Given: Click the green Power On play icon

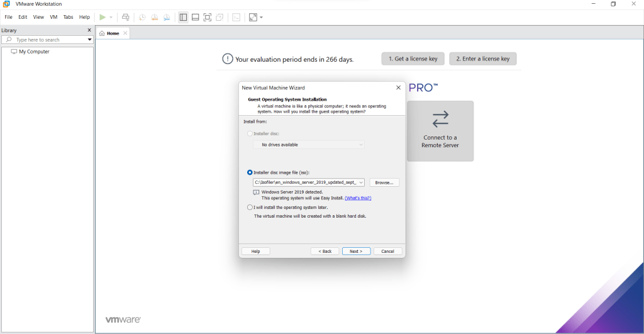Looking at the screenshot, I should pos(103,17).
